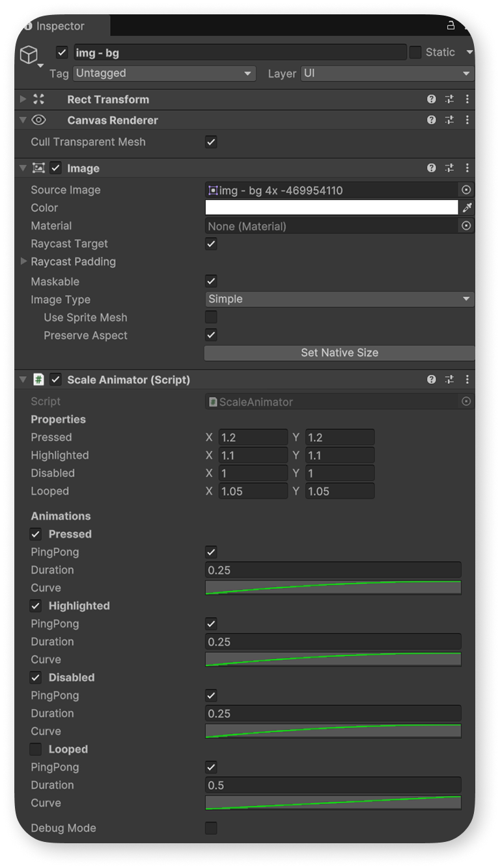Collapse the Scale Animator component
Viewport: 500px width, 868px height.
pos(23,379)
